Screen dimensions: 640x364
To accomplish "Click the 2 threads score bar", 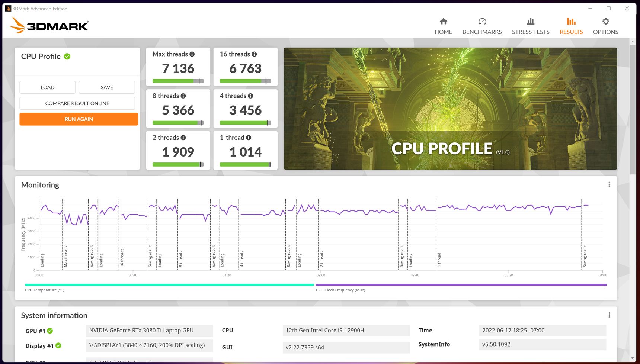I will click(x=178, y=164).
